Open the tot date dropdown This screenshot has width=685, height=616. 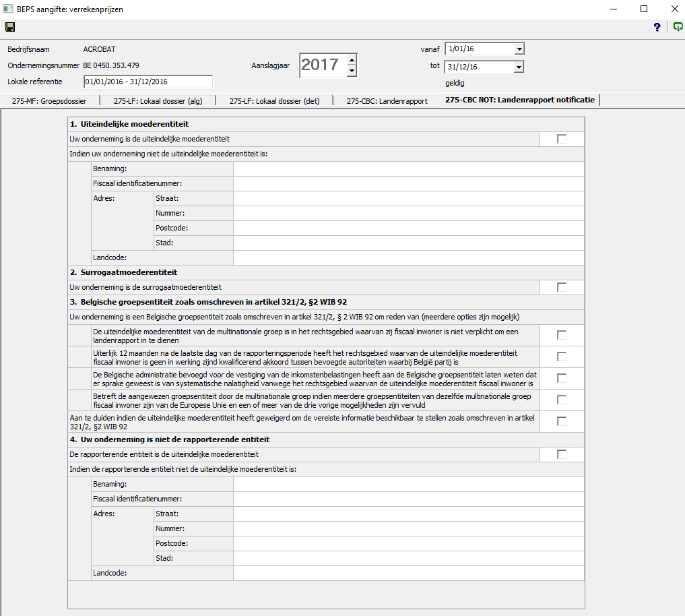coord(519,67)
